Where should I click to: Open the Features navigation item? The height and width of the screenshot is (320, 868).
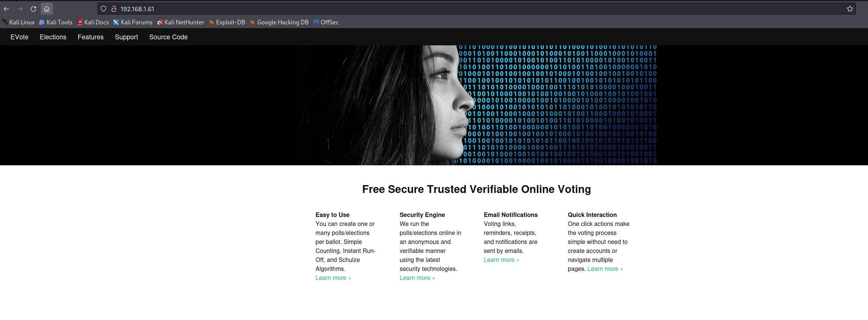90,37
